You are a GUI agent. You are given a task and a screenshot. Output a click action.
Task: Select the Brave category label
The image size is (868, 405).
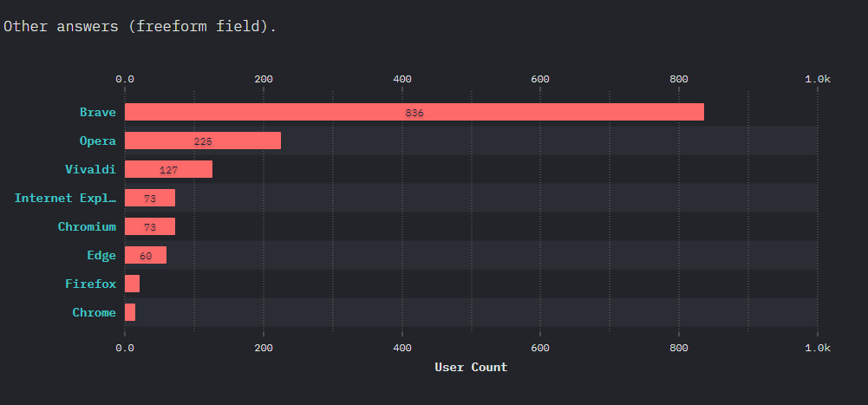tap(98, 113)
